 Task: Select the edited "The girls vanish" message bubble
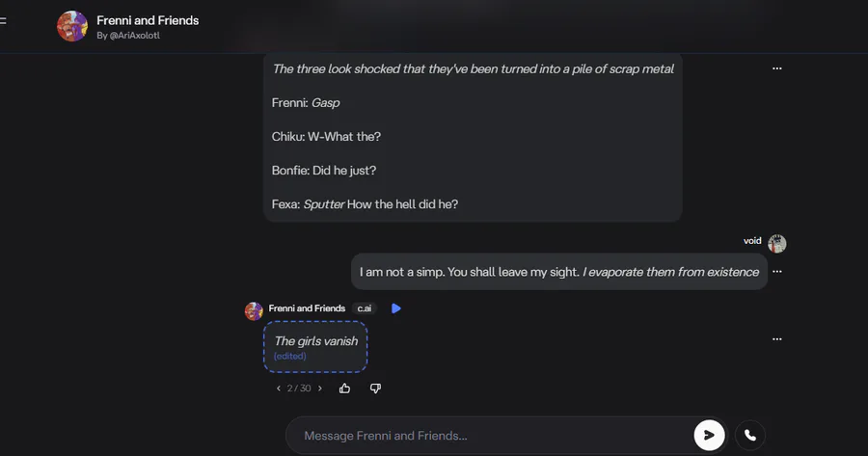(315, 346)
